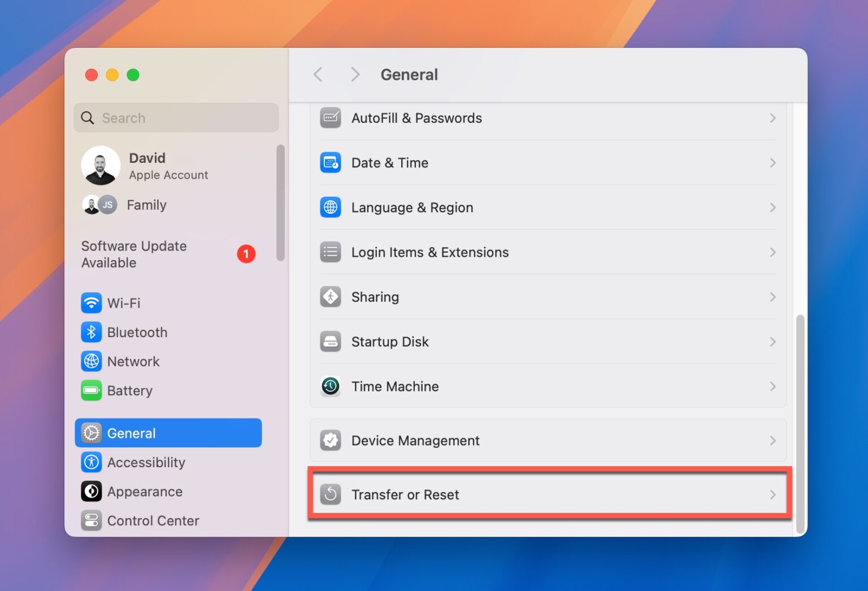The height and width of the screenshot is (591, 868).
Task: Click the Language & Region globe icon
Action: click(331, 207)
